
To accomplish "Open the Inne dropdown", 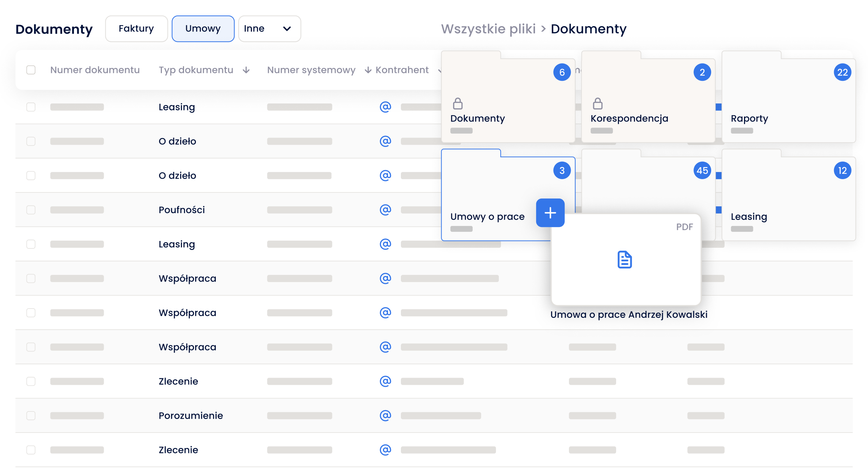I will (270, 29).
